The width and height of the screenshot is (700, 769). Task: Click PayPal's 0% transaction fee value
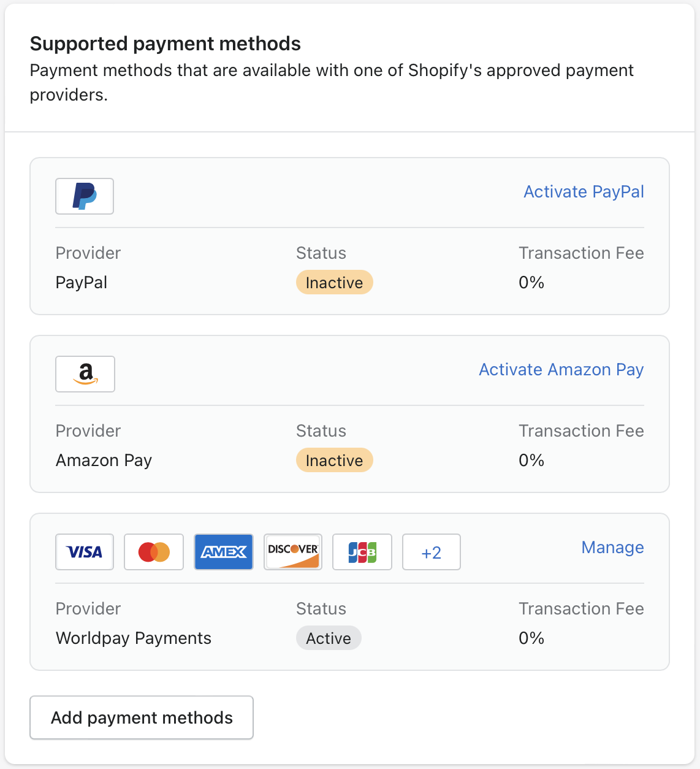[531, 283]
